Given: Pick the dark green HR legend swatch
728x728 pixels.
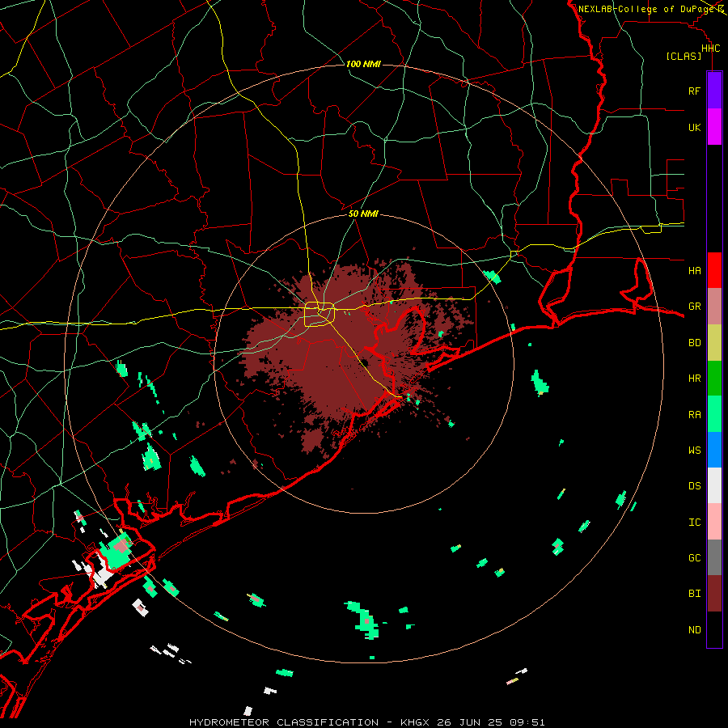Looking at the screenshot, I should coord(714,379).
